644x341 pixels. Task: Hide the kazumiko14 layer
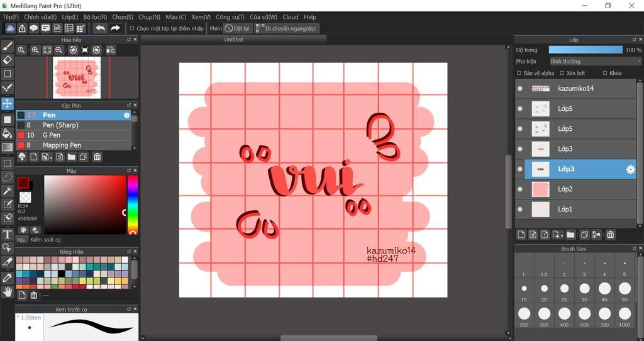(x=520, y=88)
